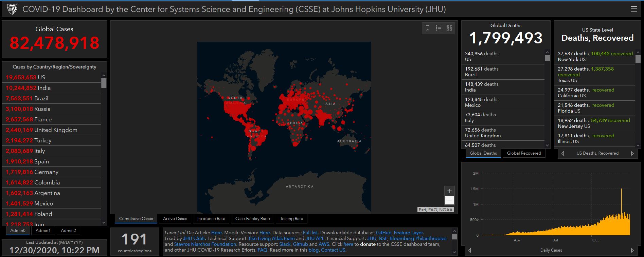Zoom out on the world map
The image size is (644, 257).
[449, 200]
